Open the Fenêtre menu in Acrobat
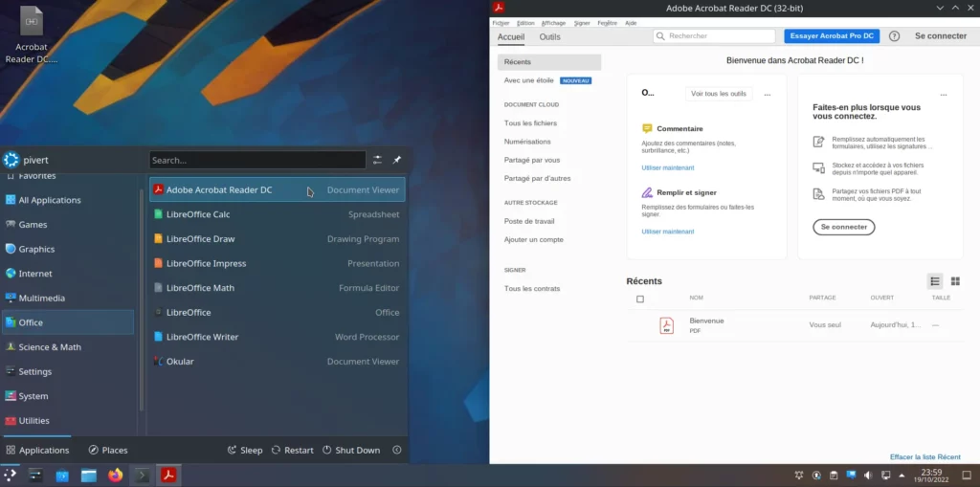The width and height of the screenshot is (980, 487). click(x=607, y=23)
